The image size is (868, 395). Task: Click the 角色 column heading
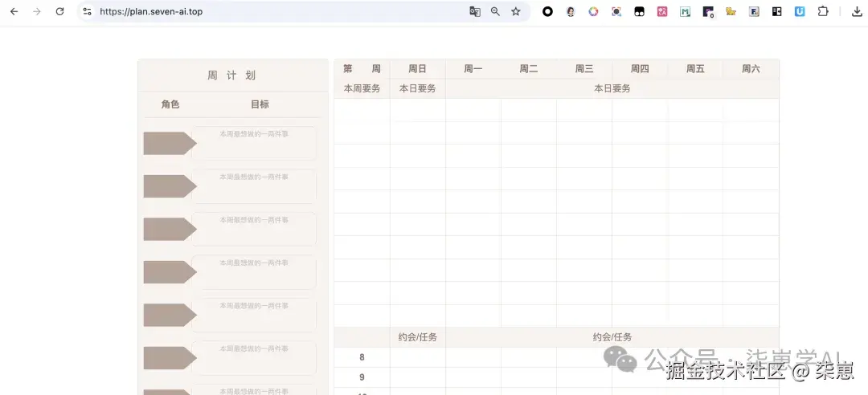170,104
